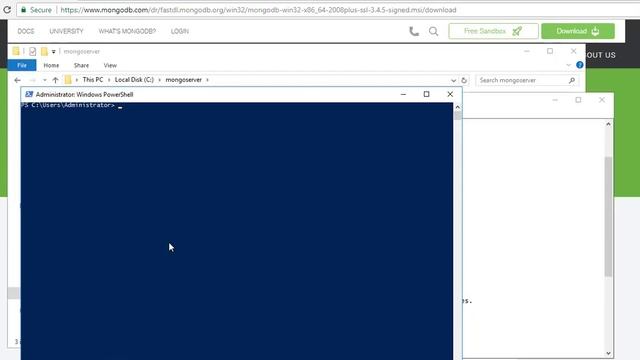The width and height of the screenshot is (640, 360).
Task: Open the File tab in Explorer
Action: tap(22, 65)
